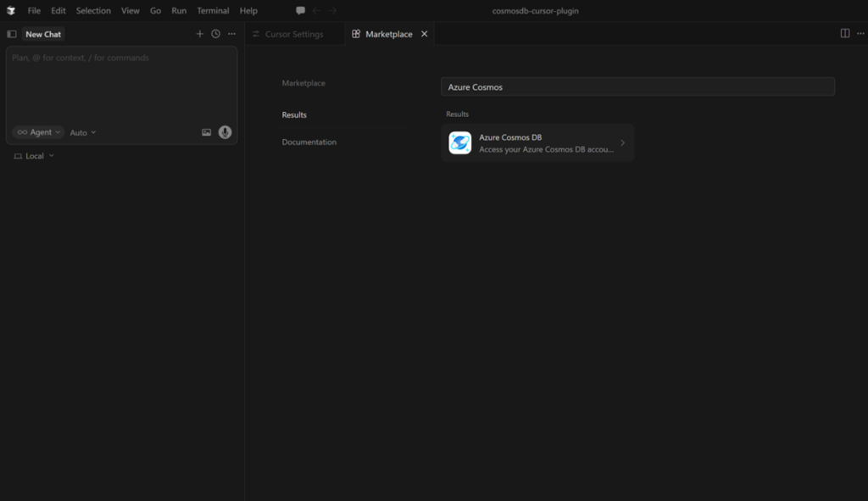Click the Marketplace tab's extensions icon

coord(355,34)
